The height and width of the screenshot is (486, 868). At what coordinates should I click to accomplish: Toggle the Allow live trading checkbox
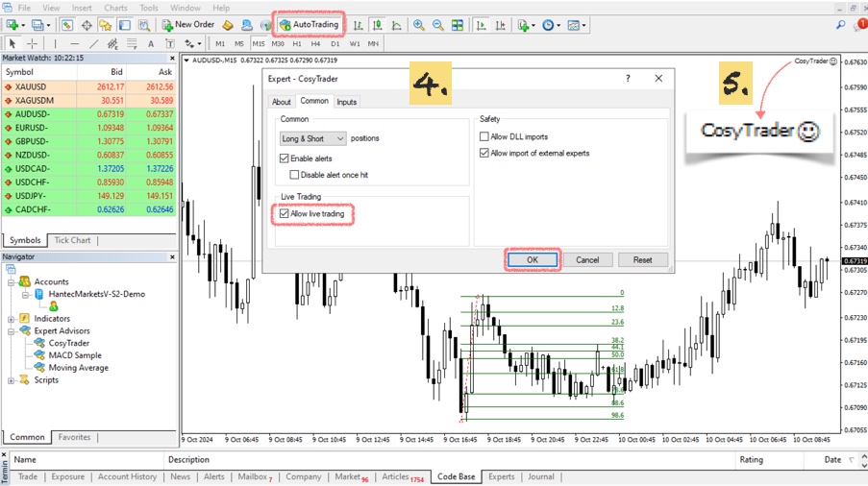[x=285, y=214]
